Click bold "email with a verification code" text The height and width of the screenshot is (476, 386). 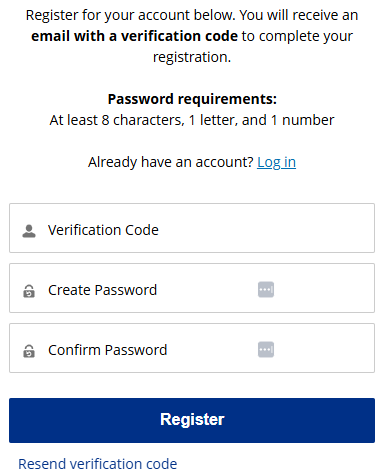point(134,36)
